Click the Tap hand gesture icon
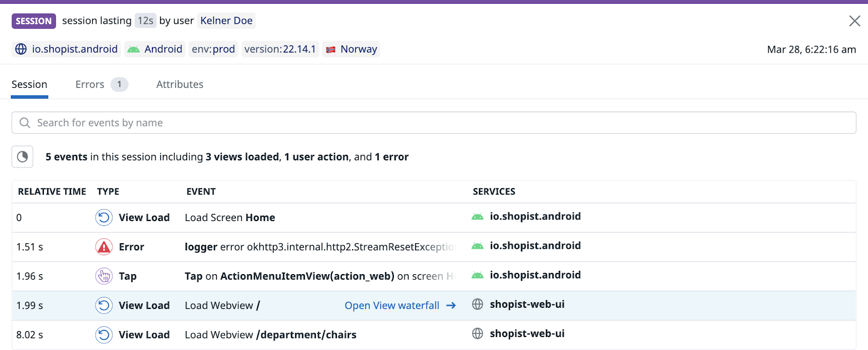 point(104,276)
